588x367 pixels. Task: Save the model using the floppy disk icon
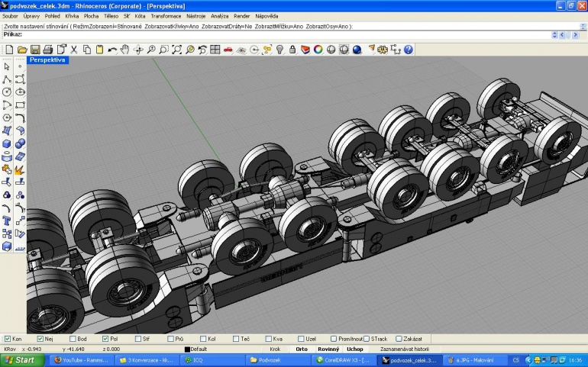35,50
